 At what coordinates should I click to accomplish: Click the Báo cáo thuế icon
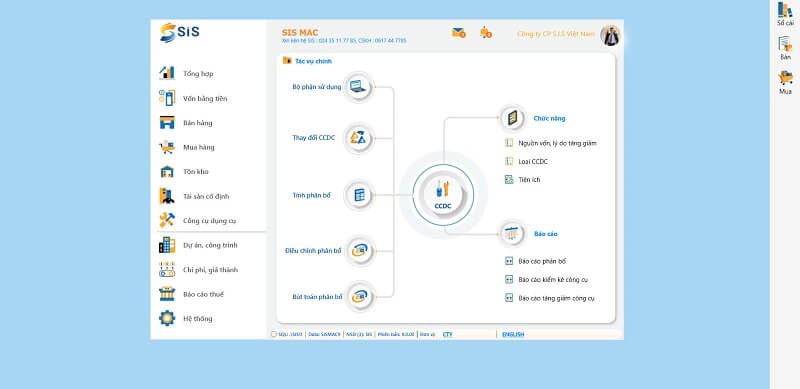167,294
